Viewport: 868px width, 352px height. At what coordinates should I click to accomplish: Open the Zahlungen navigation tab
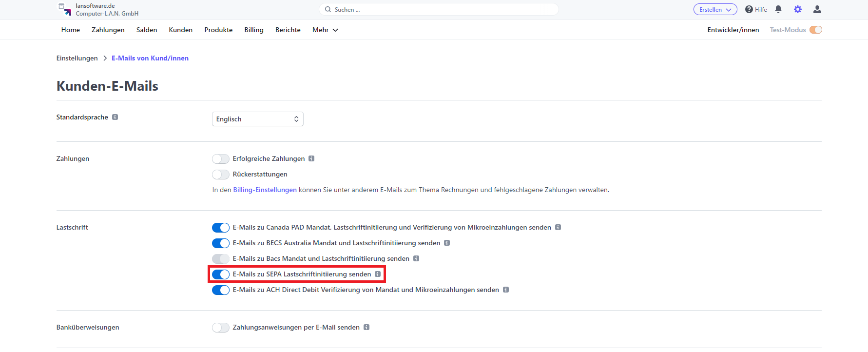pyautogui.click(x=108, y=30)
